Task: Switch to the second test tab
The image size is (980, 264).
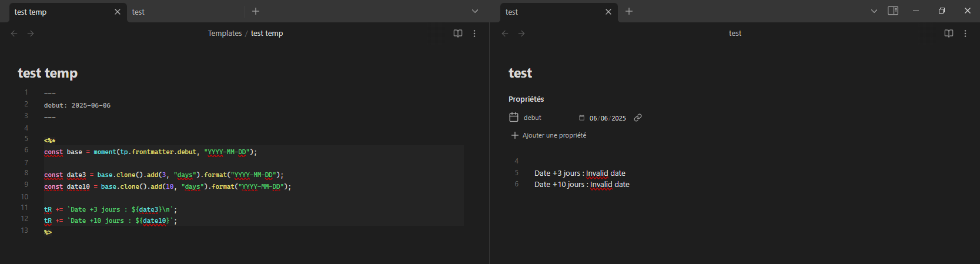Action: [x=185, y=12]
